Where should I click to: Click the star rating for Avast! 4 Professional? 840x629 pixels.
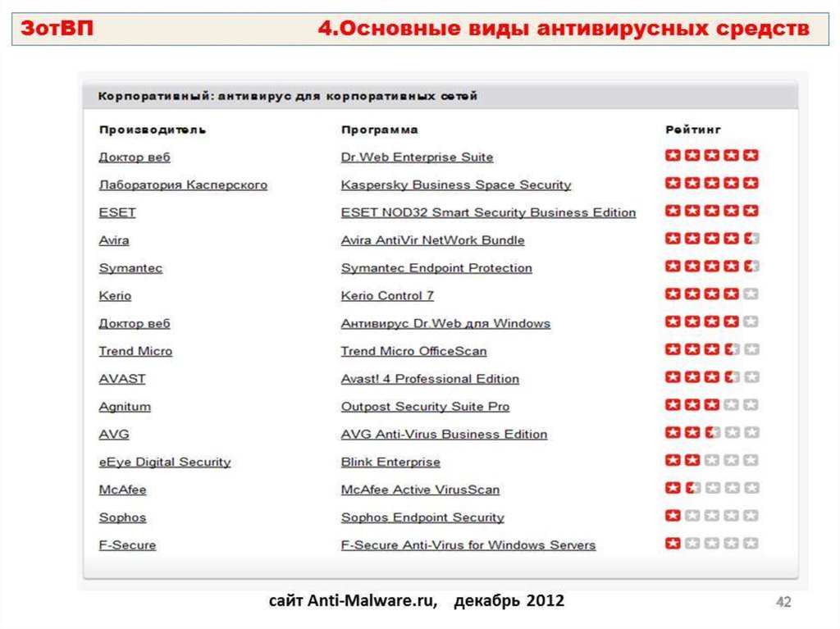[x=712, y=377]
